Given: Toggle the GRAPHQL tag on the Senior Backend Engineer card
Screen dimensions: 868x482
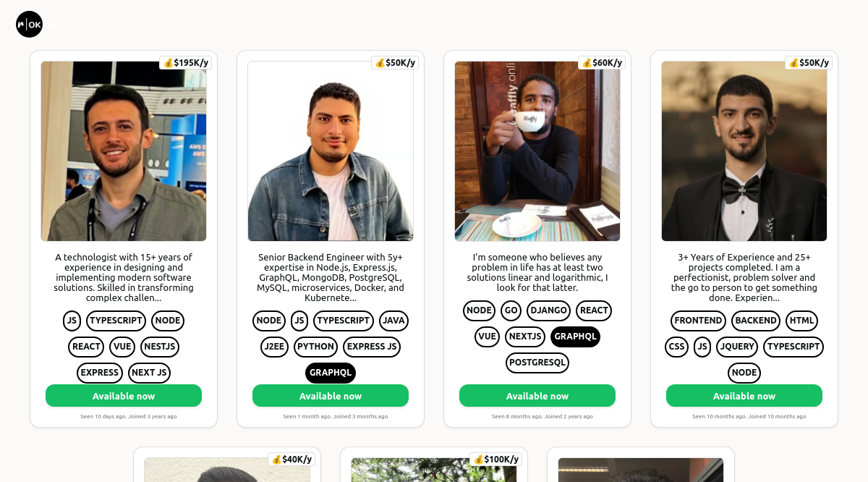Looking at the screenshot, I should [x=331, y=373].
